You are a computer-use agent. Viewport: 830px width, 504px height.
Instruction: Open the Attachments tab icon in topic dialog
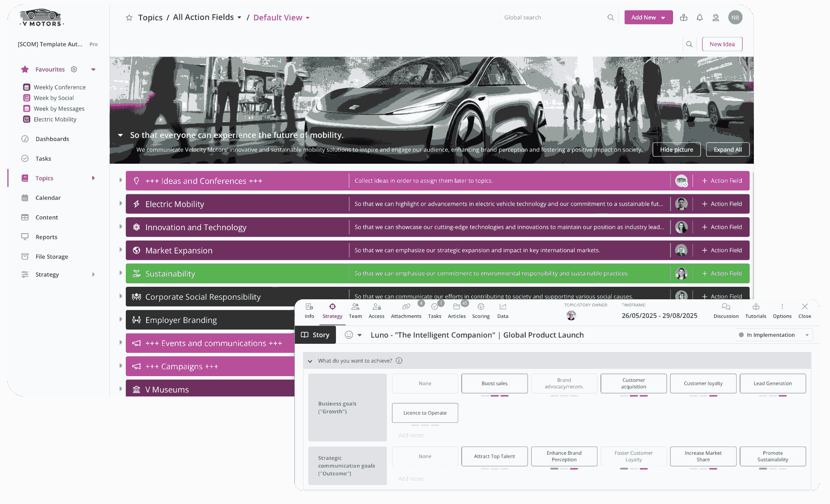pyautogui.click(x=405, y=307)
